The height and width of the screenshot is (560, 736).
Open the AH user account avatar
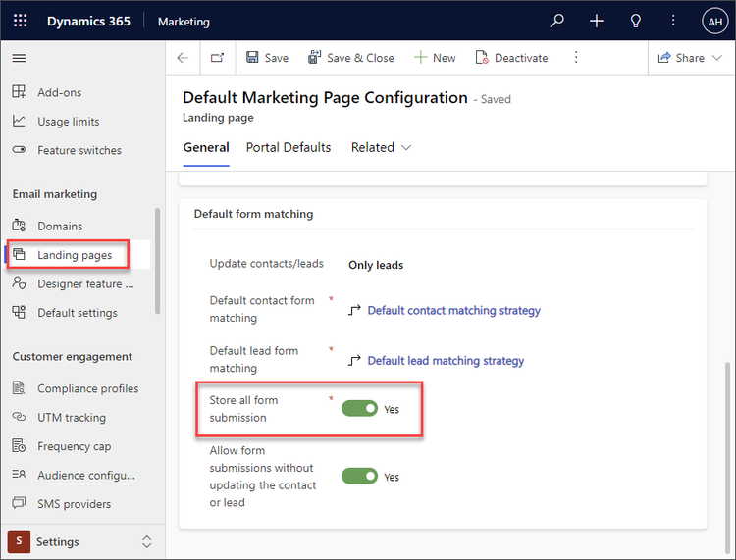714,22
